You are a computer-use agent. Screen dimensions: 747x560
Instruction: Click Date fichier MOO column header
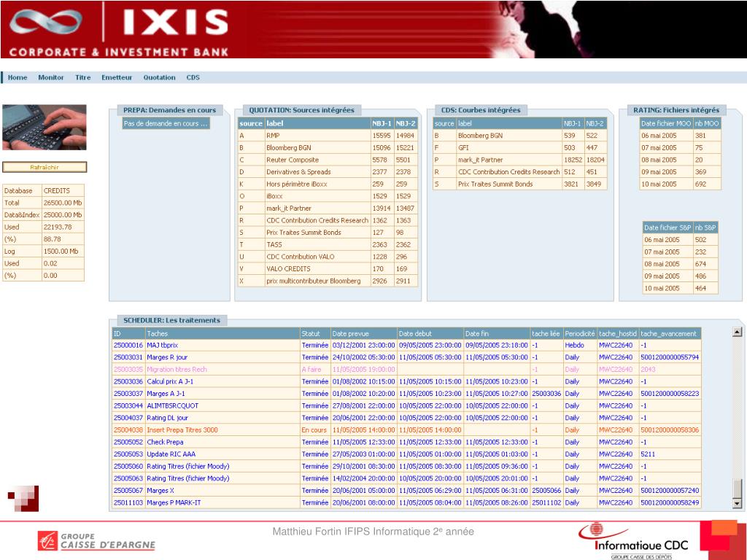tap(666, 123)
